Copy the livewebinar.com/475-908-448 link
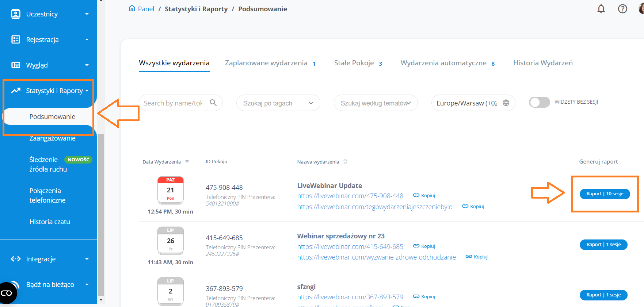644x307 pixels. tap(424, 195)
